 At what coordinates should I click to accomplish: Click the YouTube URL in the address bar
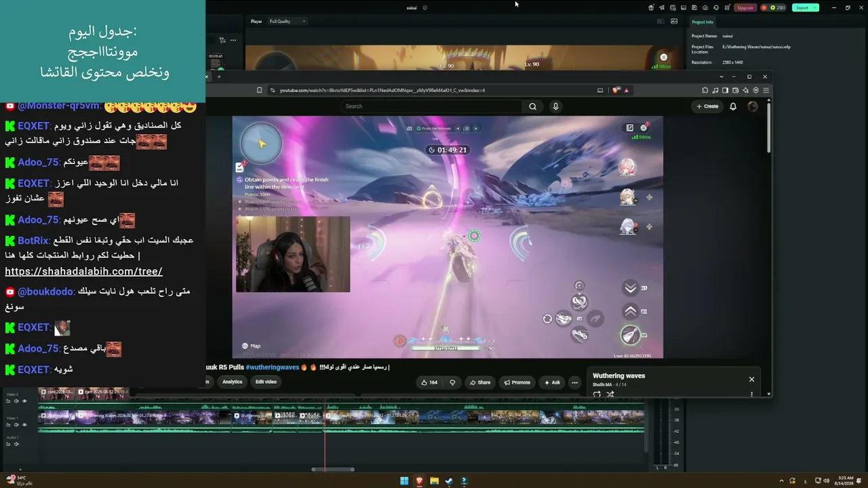382,90
